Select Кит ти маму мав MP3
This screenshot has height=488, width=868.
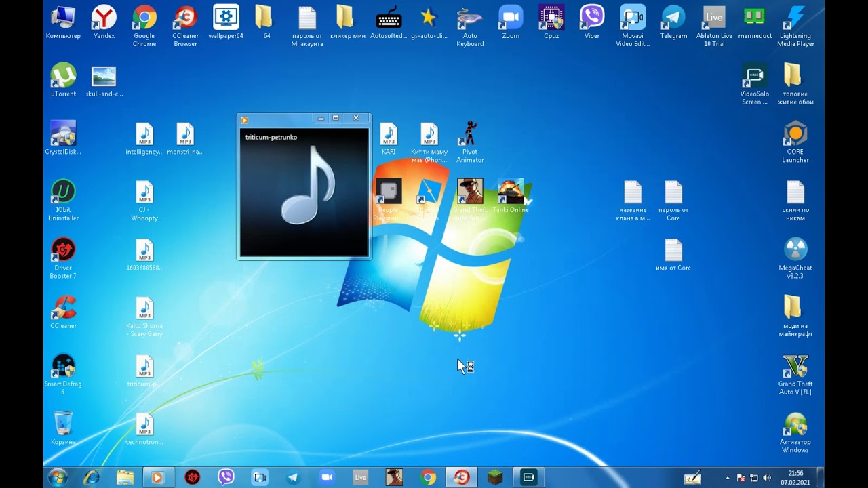point(429,143)
